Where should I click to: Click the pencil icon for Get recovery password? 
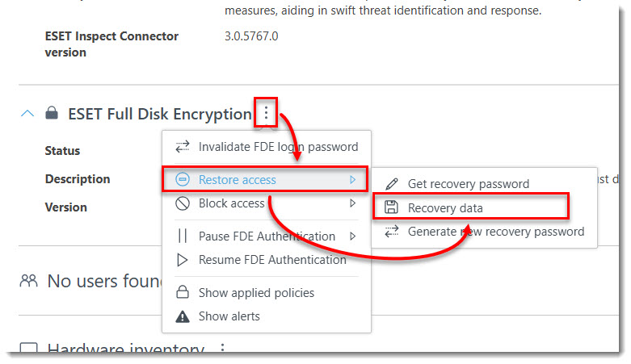pos(391,184)
